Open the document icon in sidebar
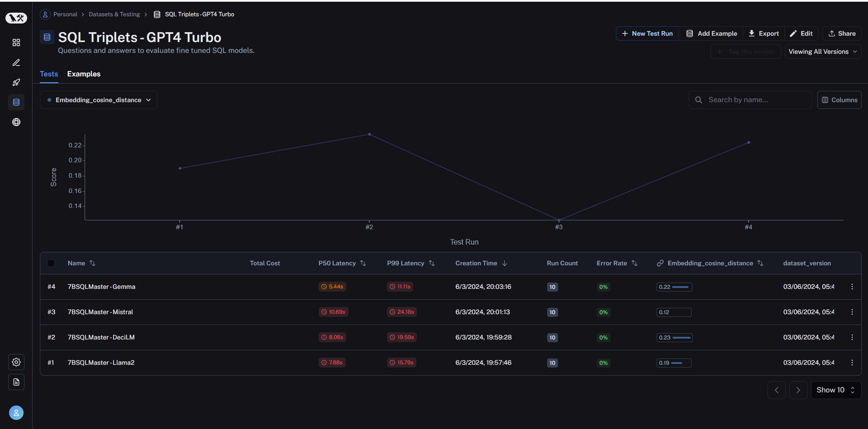This screenshot has height=429, width=868. tap(16, 382)
